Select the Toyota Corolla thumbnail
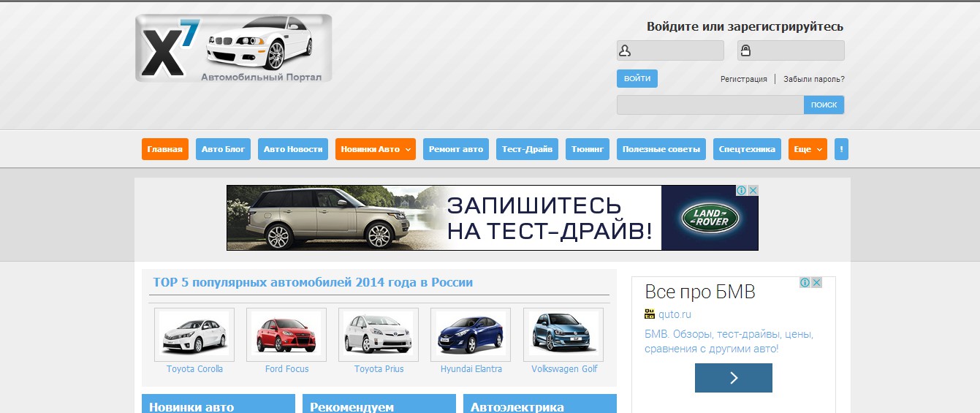Screen dimensions: 980x413 (194, 334)
